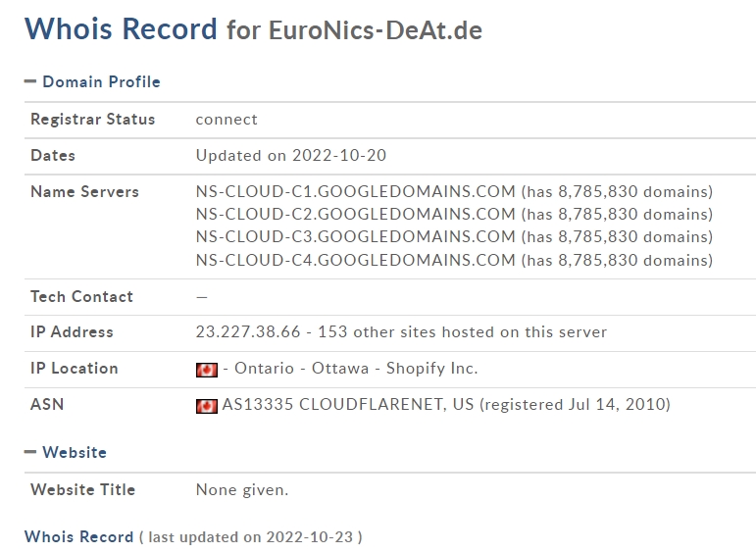756x553 pixels.
Task: Click the Canada flag beside AS13335
Action: pos(207,406)
